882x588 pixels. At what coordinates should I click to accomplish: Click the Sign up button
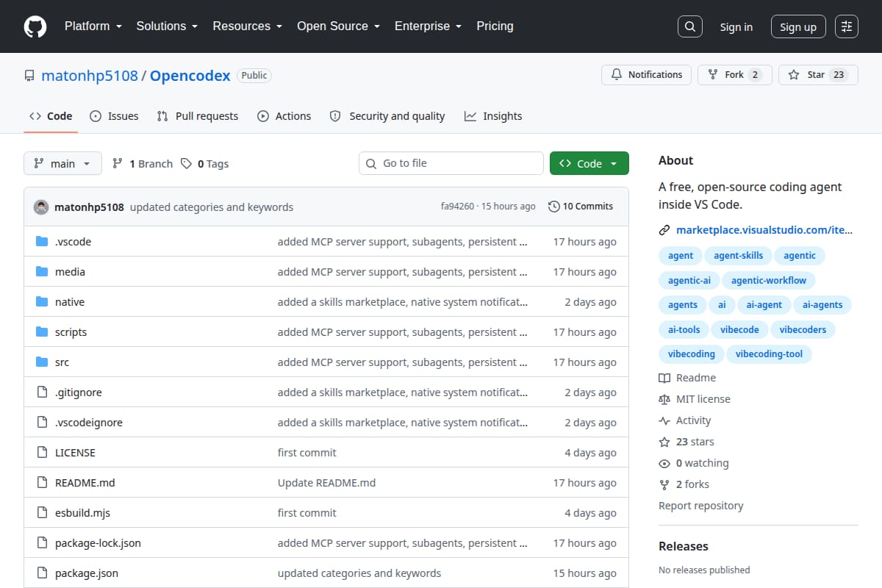(x=798, y=26)
